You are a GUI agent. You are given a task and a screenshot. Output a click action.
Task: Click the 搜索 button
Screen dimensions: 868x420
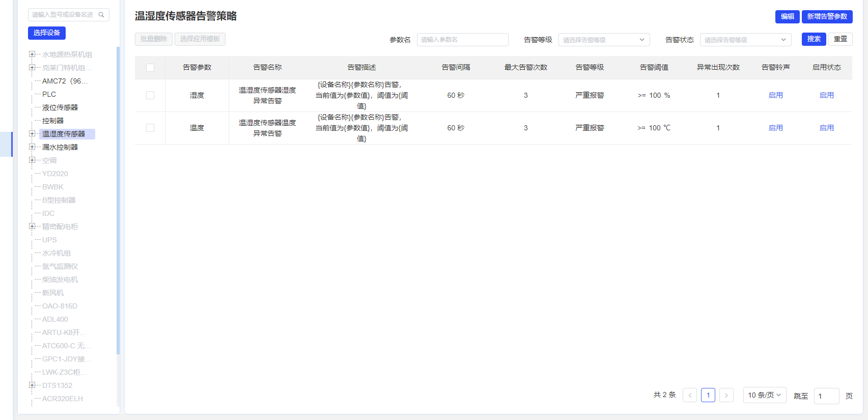coord(814,39)
